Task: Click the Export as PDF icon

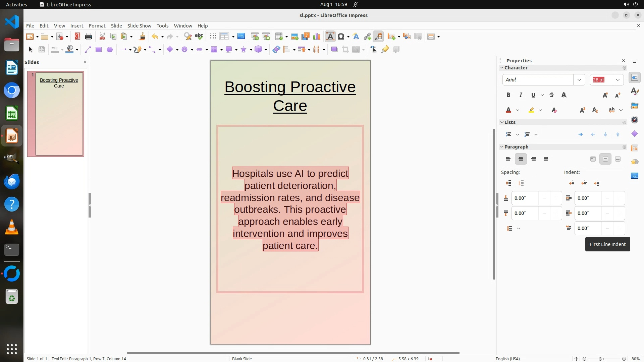Action: [x=77, y=37]
